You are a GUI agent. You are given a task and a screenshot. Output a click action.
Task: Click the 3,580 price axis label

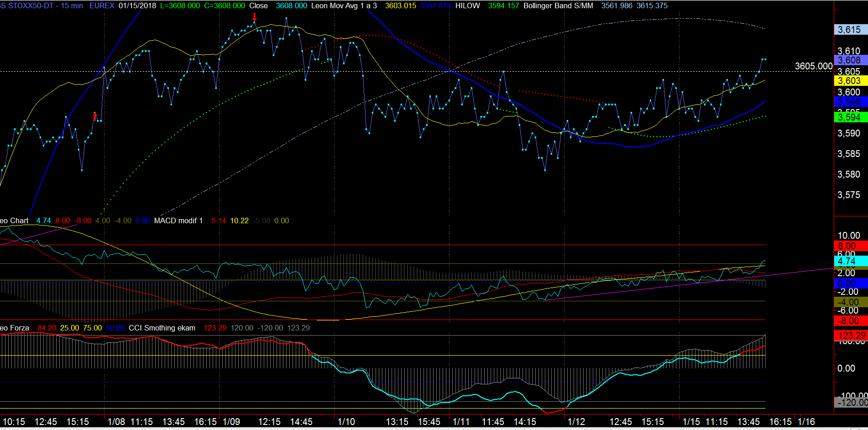(x=849, y=174)
